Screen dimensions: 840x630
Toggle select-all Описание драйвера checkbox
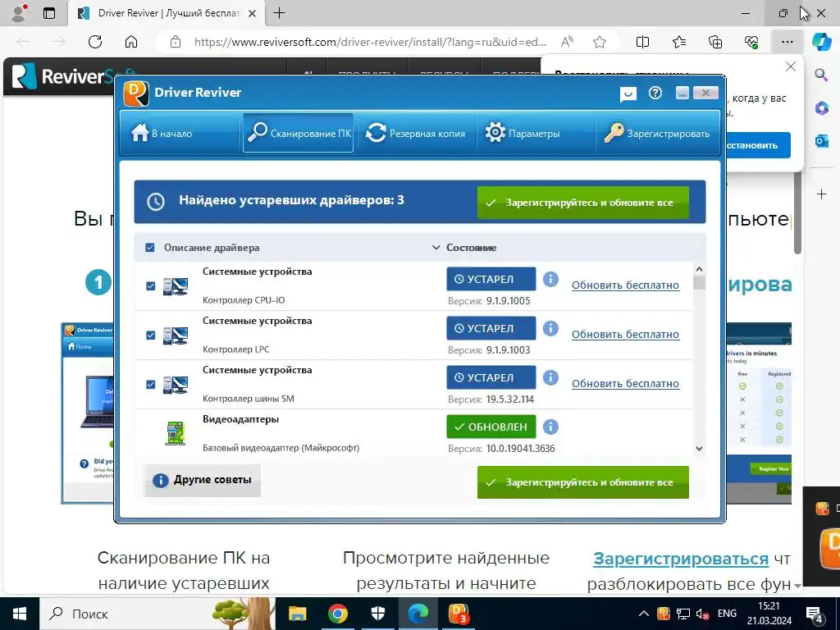click(x=150, y=248)
